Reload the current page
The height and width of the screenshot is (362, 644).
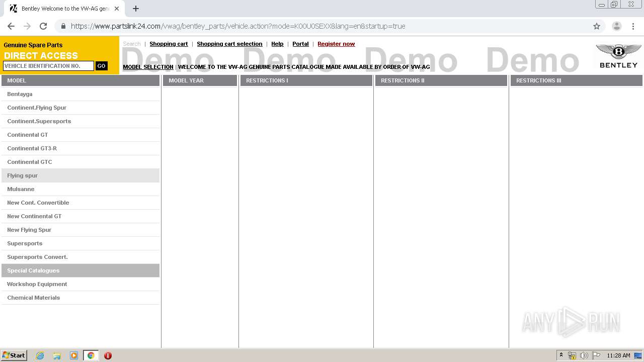[43, 26]
